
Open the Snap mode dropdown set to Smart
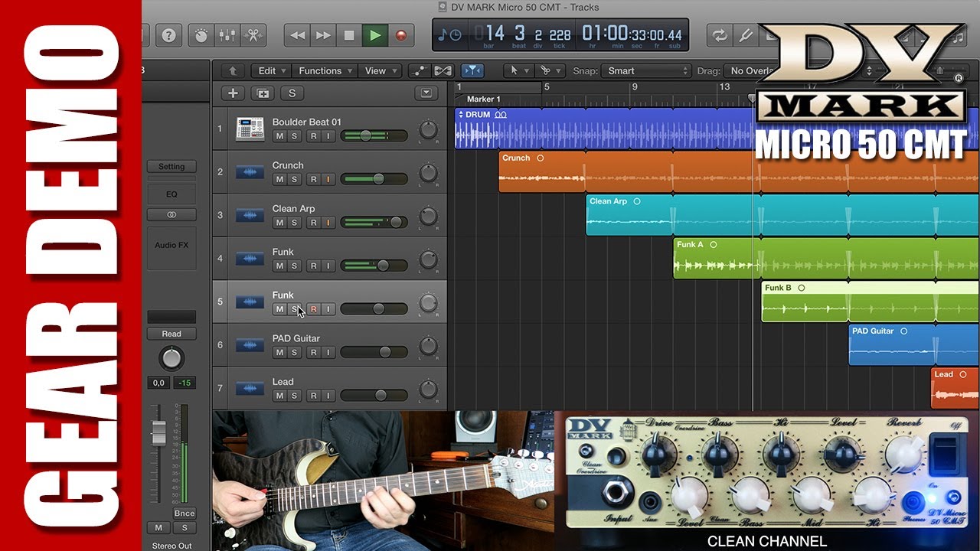pos(646,70)
